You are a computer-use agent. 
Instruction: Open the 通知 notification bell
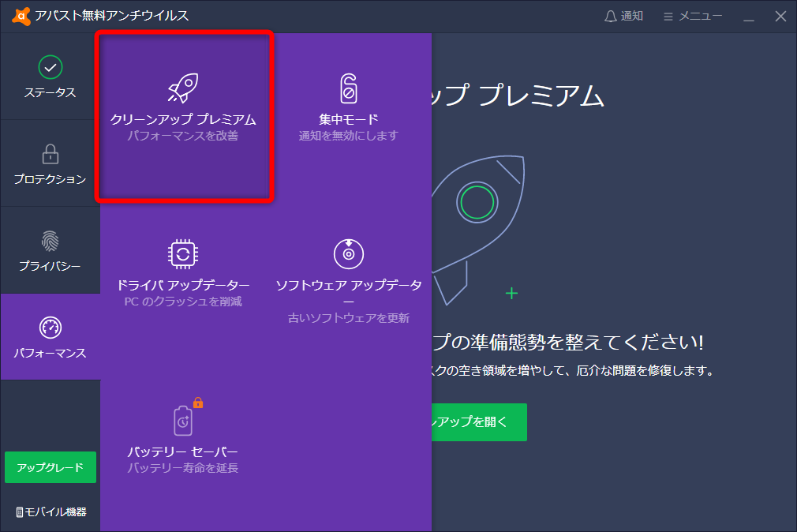coord(623,15)
